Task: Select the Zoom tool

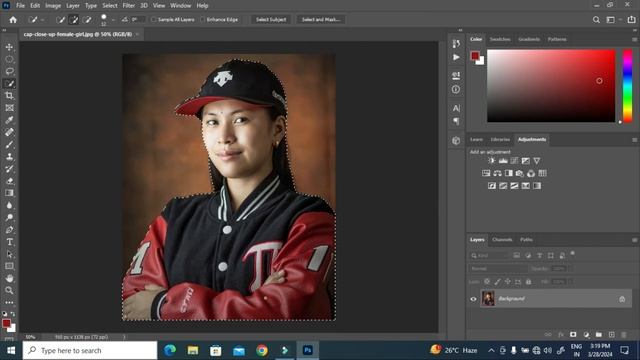Action: tap(9, 291)
